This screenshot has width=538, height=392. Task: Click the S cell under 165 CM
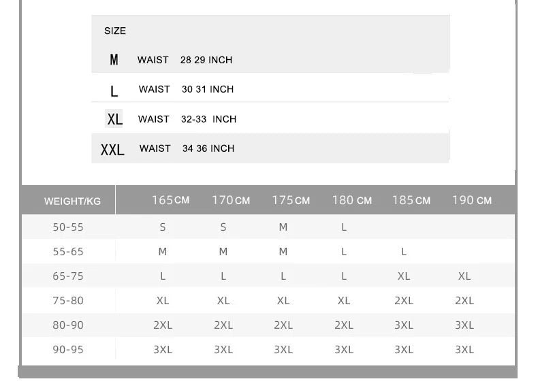tap(163, 227)
